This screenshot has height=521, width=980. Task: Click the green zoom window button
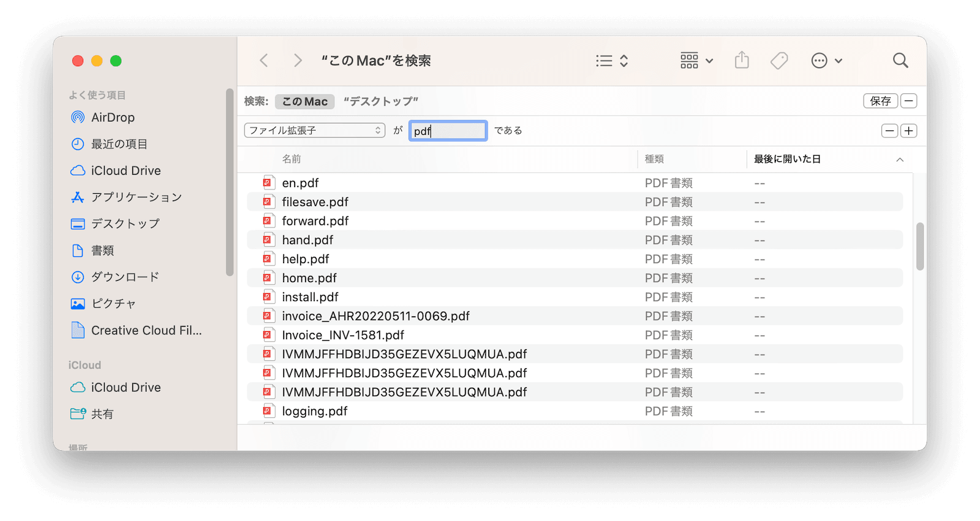pos(116,61)
